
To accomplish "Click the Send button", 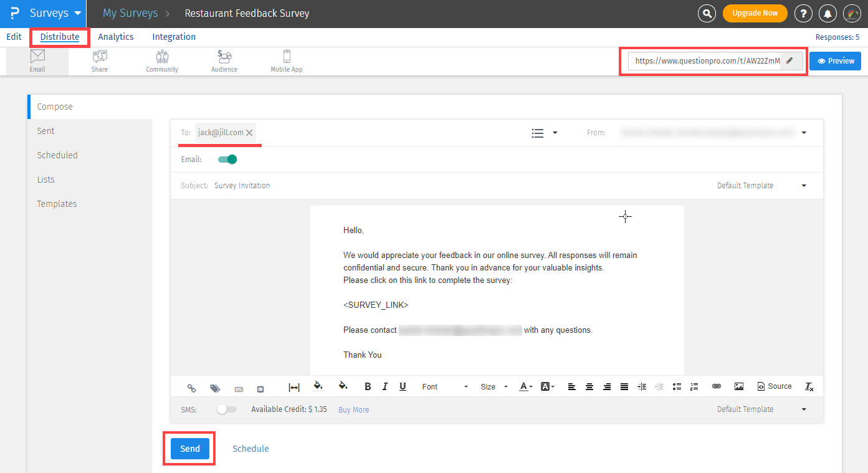I will [x=189, y=448].
